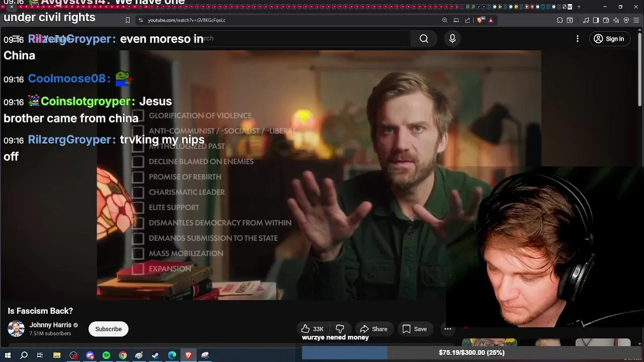Click the Share button under video

(373, 329)
